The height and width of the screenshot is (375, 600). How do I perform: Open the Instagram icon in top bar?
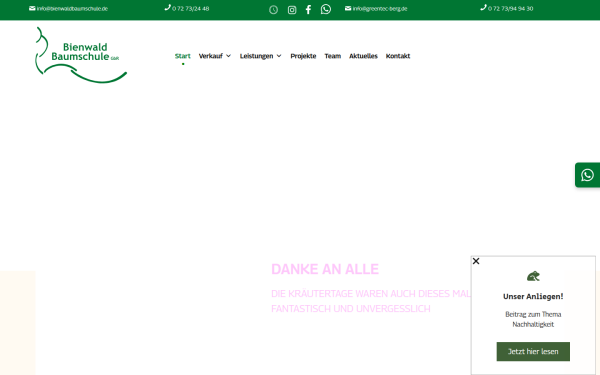(292, 10)
